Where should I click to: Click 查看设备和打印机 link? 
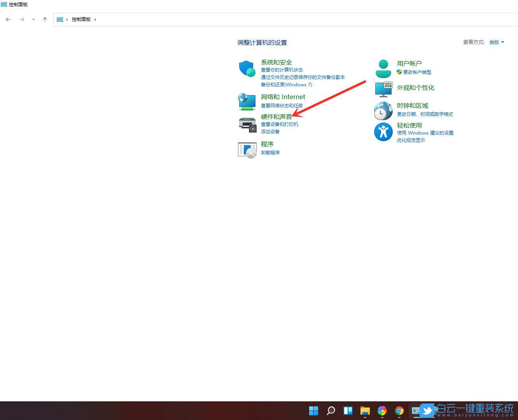tap(279, 124)
